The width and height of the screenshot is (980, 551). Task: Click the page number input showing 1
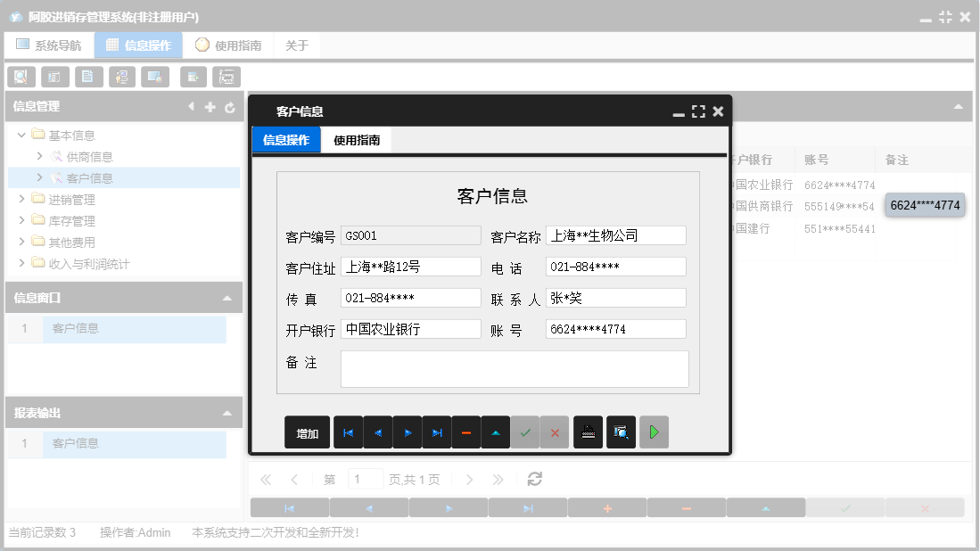365,479
